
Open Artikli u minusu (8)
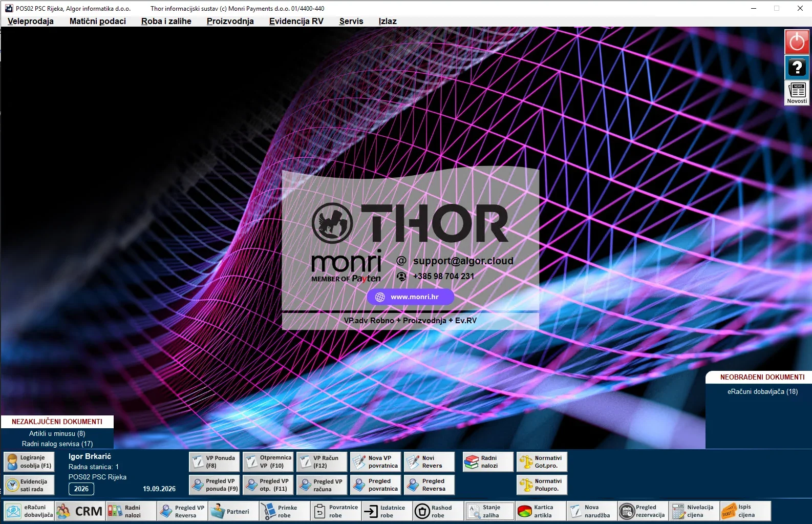(x=57, y=433)
